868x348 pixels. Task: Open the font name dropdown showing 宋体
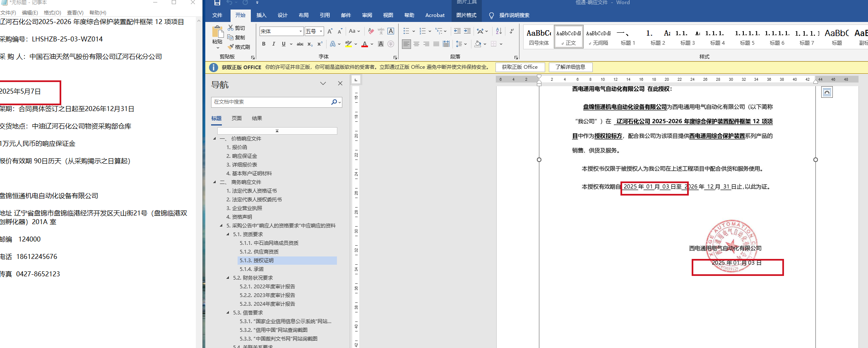click(301, 31)
